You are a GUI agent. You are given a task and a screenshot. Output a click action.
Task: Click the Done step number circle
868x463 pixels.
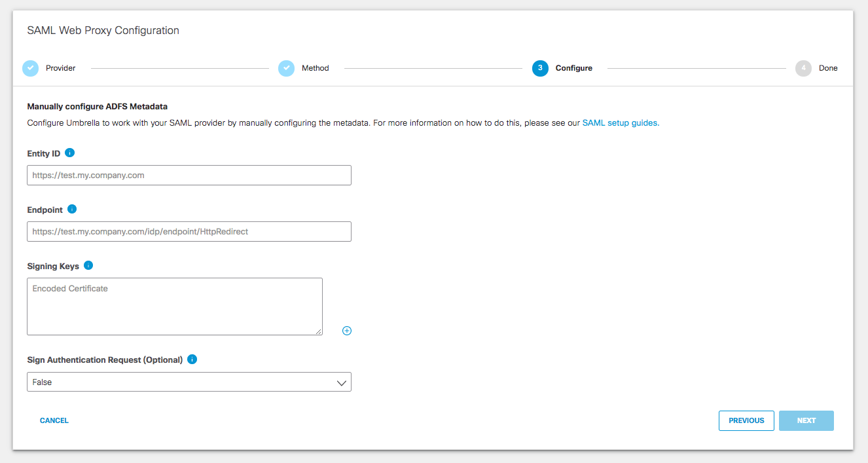click(803, 67)
